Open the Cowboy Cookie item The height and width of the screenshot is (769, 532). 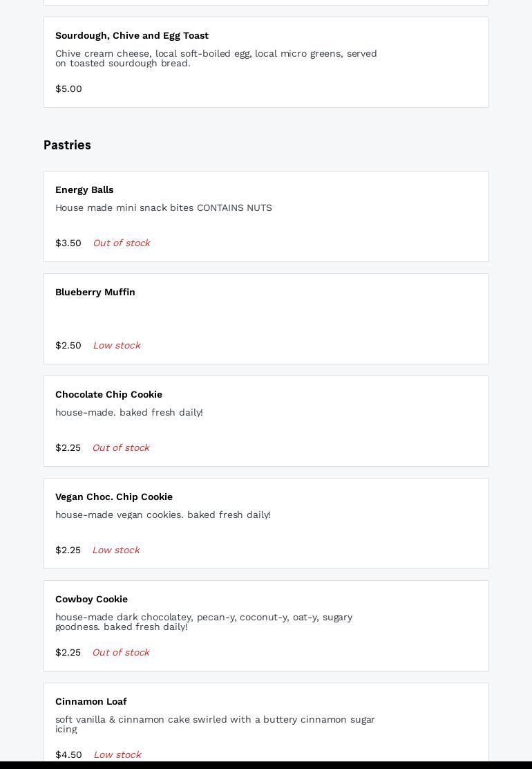(91, 600)
